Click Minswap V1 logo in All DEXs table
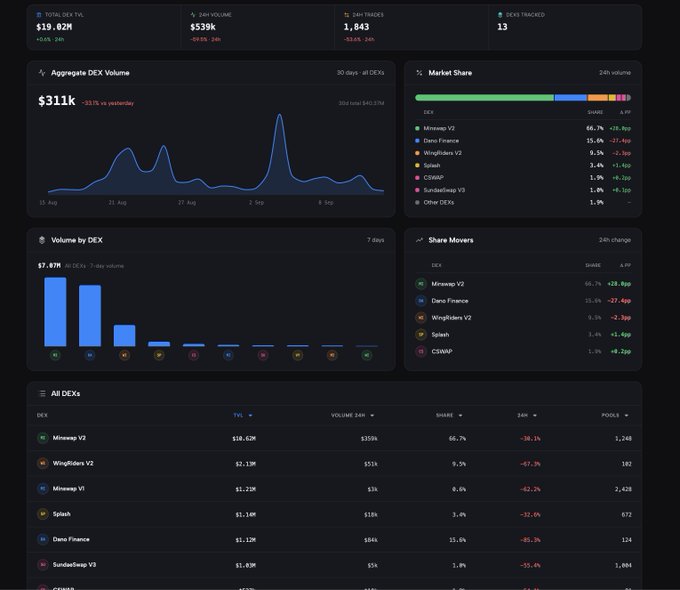680x590 pixels. [x=42, y=488]
